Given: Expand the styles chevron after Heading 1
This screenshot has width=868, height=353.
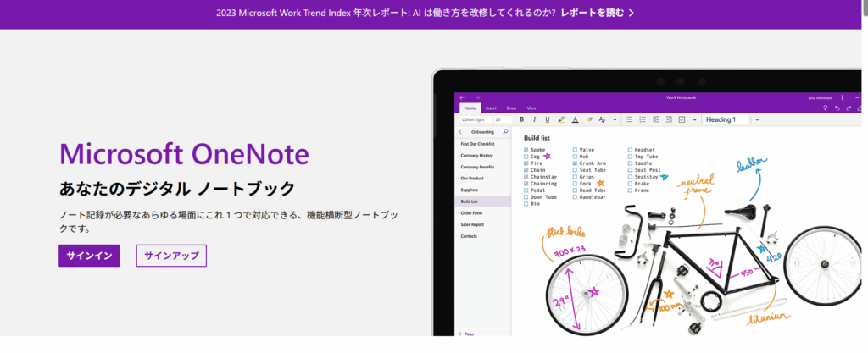Looking at the screenshot, I should pyautogui.click(x=757, y=119).
